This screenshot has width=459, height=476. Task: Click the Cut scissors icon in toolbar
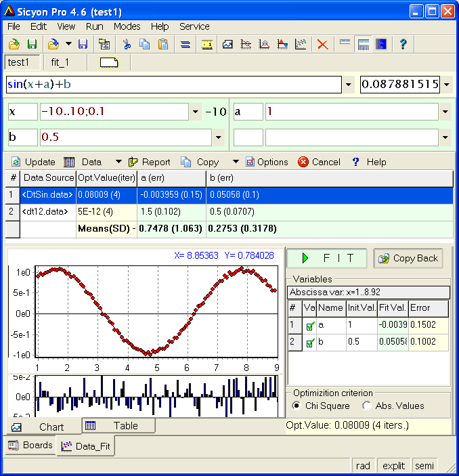click(126, 44)
